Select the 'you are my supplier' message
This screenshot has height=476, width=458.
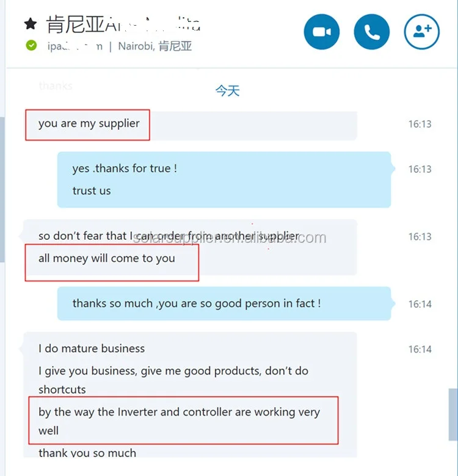coord(89,123)
